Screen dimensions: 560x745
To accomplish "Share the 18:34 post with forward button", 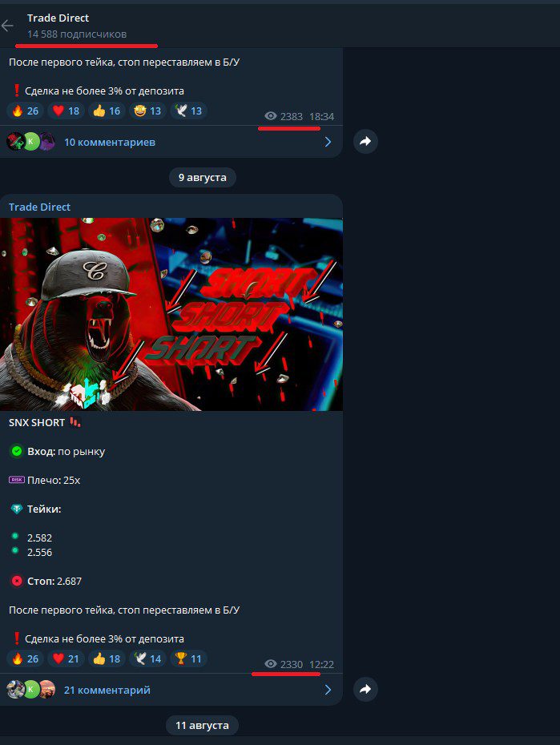I will point(365,142).
